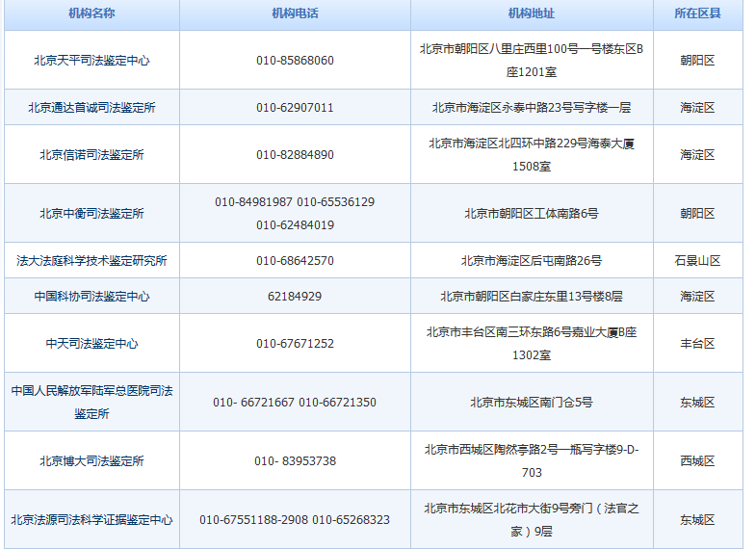Click 朝阳区 in 北京天平 row
This screenshot has width=756, height=549.
tap(697, 61)
